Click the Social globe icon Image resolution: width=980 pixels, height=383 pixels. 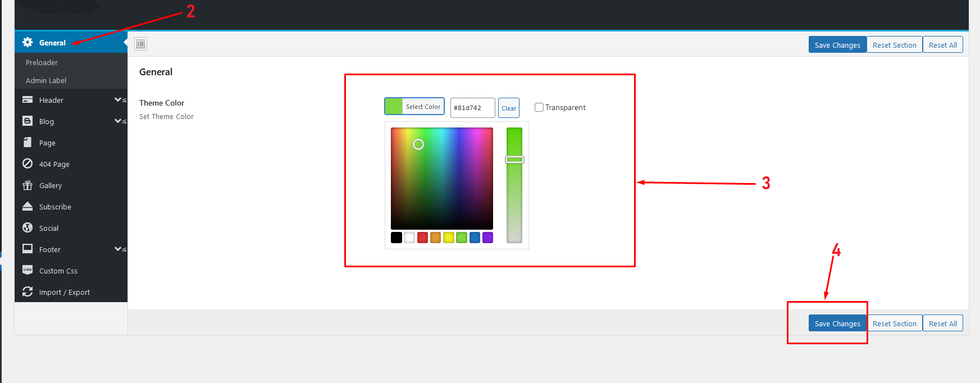point(28,228)
